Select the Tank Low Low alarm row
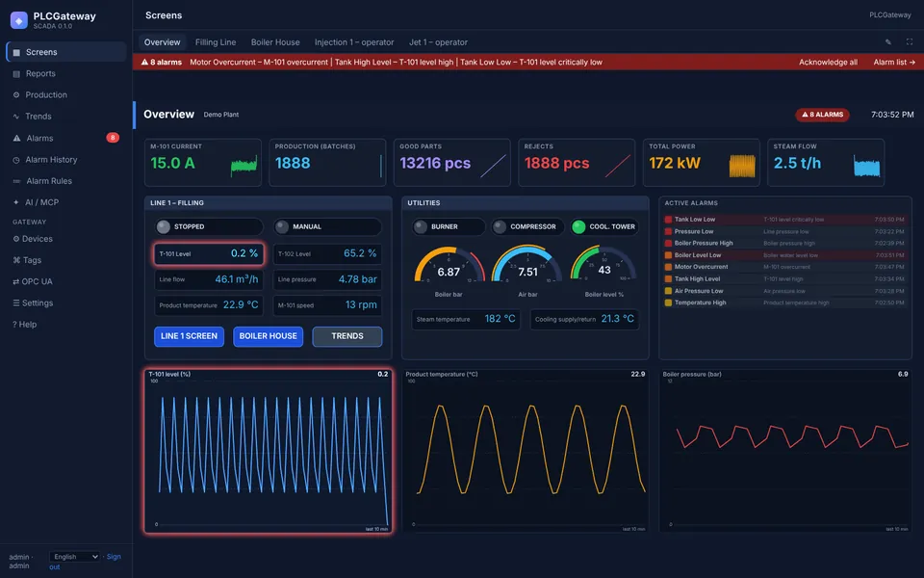This screenshot has height=578, width=924. click(784, 220)
